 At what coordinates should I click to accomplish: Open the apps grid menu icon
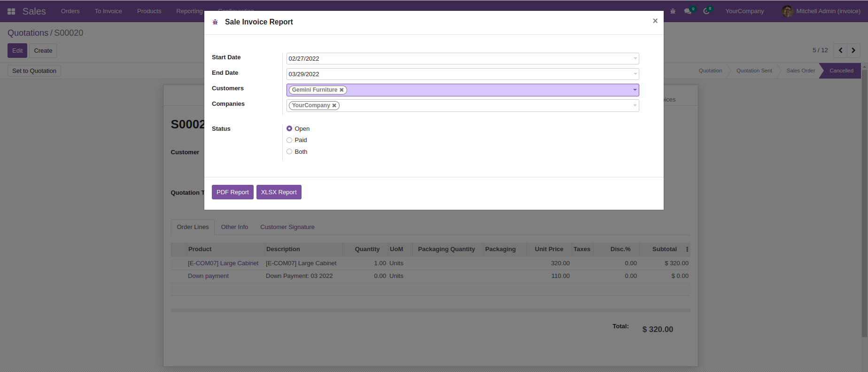coord(11,11)
